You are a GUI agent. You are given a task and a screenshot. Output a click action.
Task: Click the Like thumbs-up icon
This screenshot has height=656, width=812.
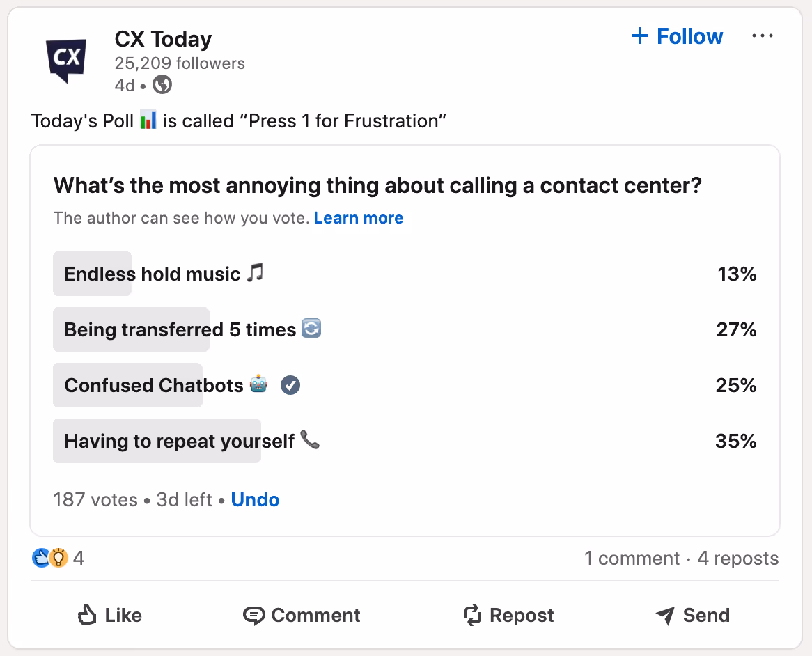86,615
